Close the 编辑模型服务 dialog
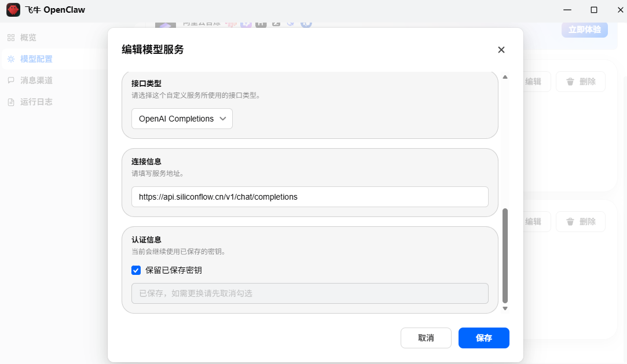 point(501,50)
